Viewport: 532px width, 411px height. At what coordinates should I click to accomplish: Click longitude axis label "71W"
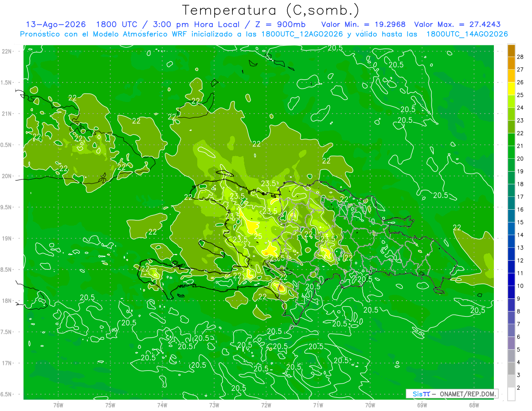[318, 405]
